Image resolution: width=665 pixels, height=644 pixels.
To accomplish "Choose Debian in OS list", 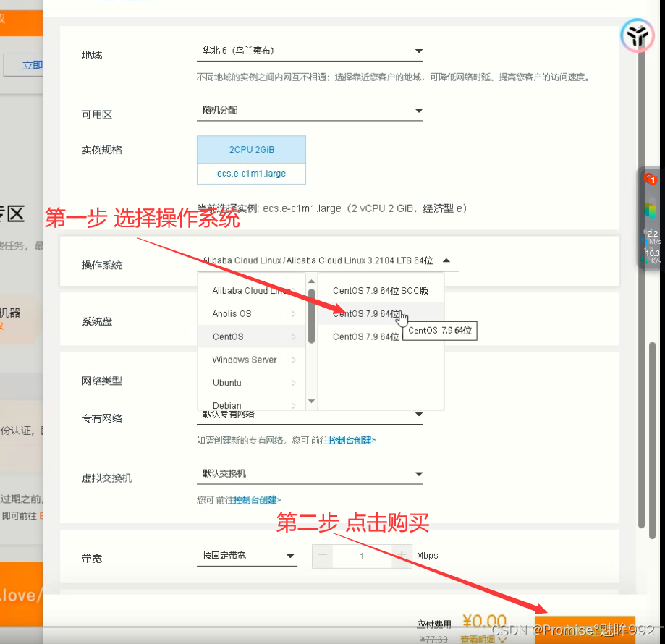I will tap(252, 405).
